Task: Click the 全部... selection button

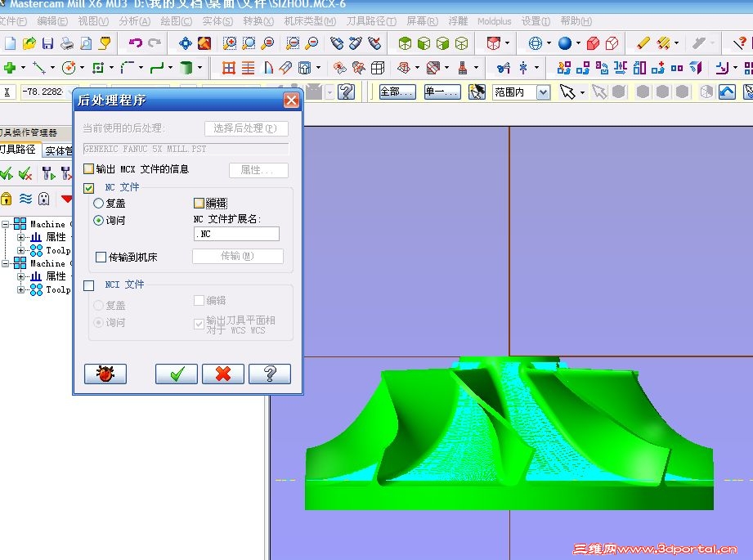Action: (x=397, y=92)
